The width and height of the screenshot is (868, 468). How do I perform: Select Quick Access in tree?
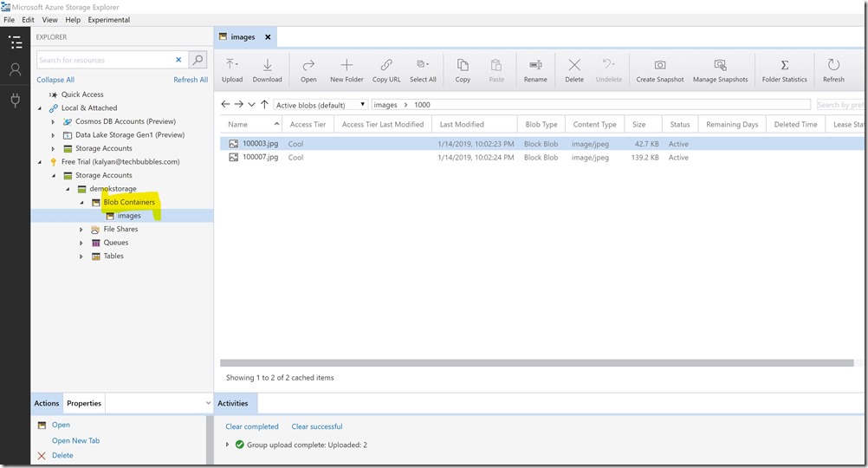click(82, 94)
